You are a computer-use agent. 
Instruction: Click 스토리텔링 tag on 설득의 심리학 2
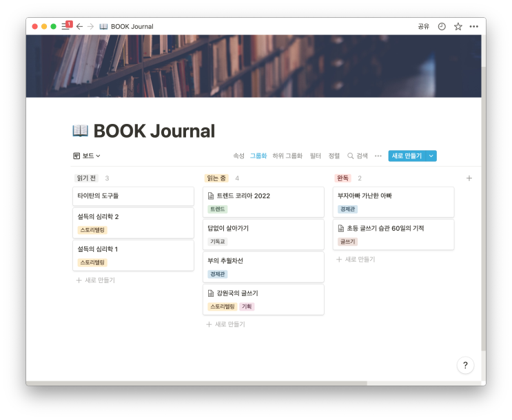click(92, 230)
